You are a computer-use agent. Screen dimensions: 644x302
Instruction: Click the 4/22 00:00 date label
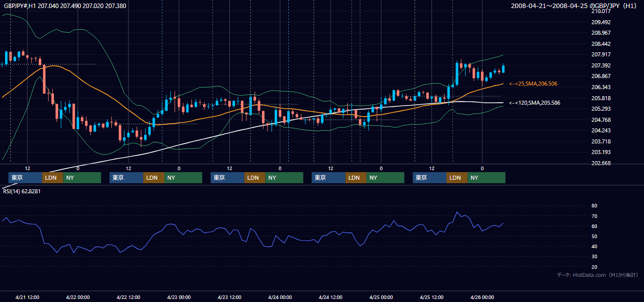click(x=78, y=297)
